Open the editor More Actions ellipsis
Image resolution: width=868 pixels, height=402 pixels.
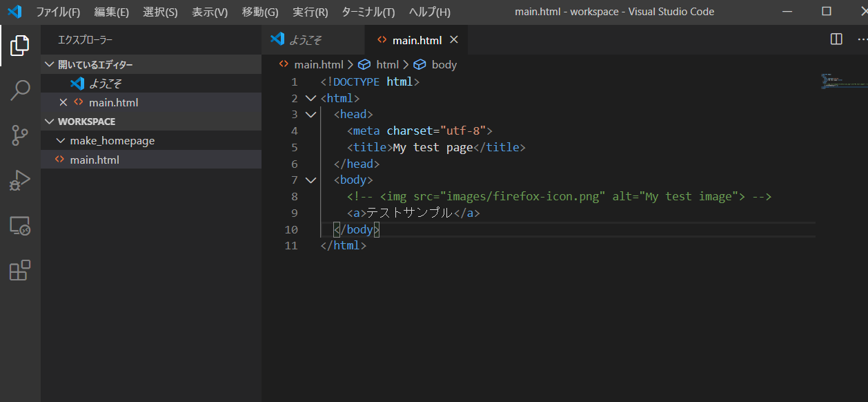(861, 39)
